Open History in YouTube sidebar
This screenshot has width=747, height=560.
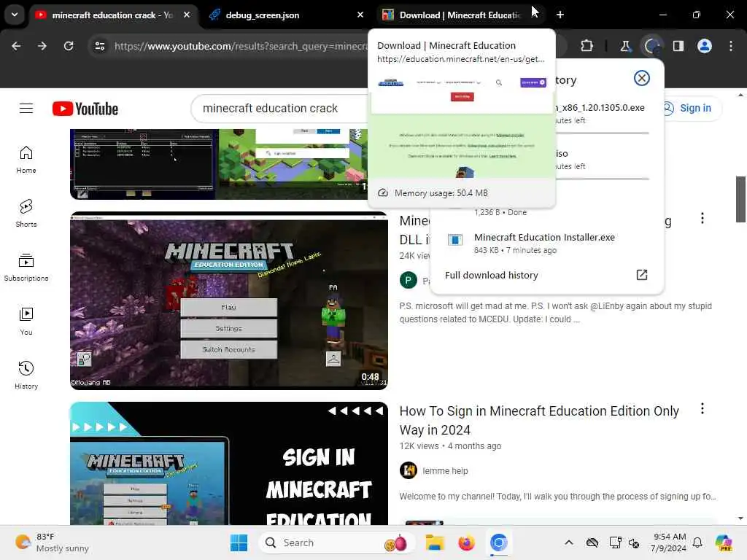pos(26,376)
